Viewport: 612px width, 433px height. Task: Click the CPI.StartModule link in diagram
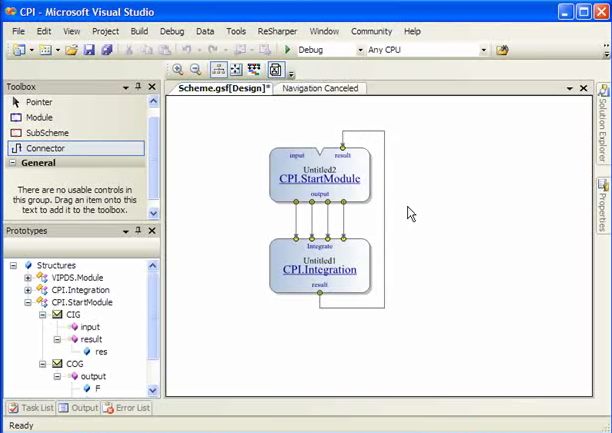(x=320, y=179)
